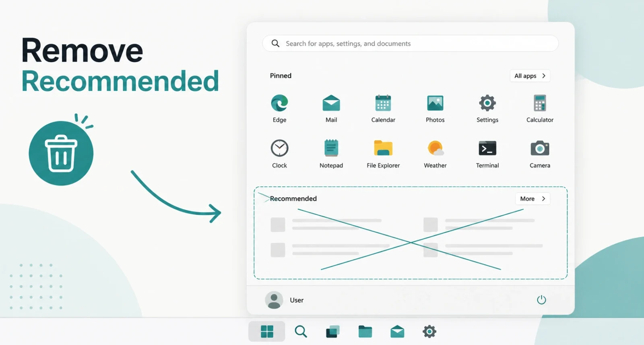
Task: Open the Calendar pinned app
Action: [x=383, y=103]
